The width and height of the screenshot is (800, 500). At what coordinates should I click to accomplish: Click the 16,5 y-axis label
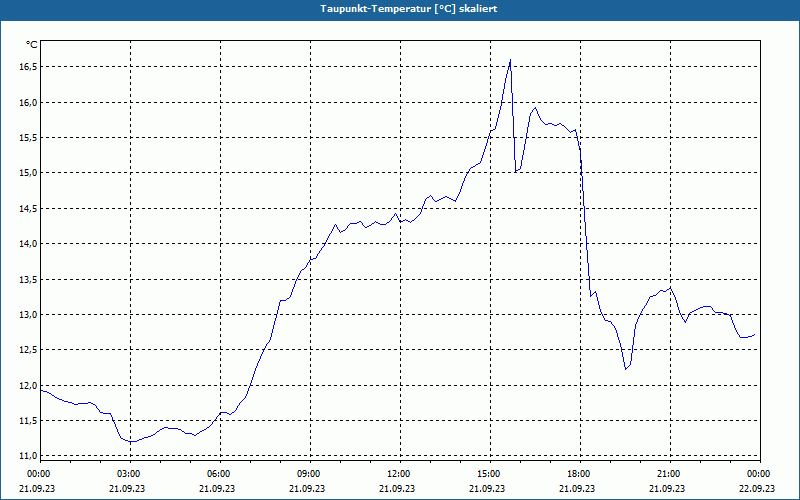pos(29,67)
